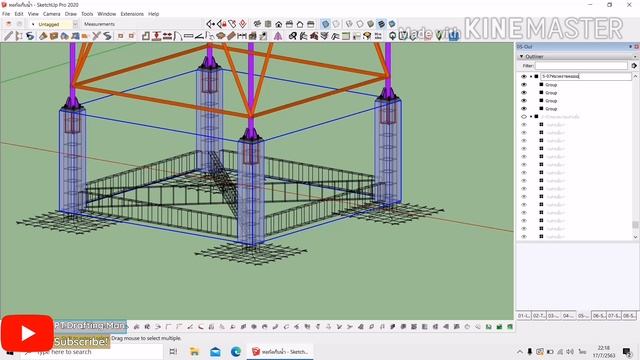The height and width of the screenshot is (360, 640).
Task: Hide the fourth Group entry
Action: (524, 109)
